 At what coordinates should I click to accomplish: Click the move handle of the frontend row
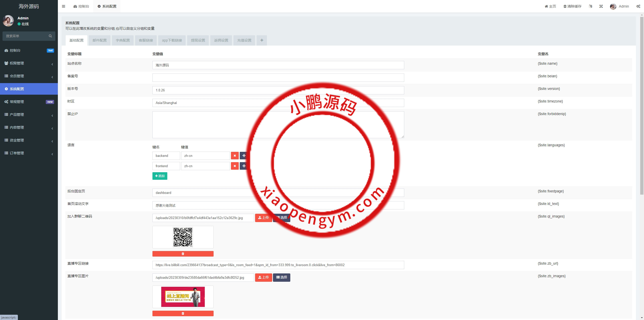[244, 166]
